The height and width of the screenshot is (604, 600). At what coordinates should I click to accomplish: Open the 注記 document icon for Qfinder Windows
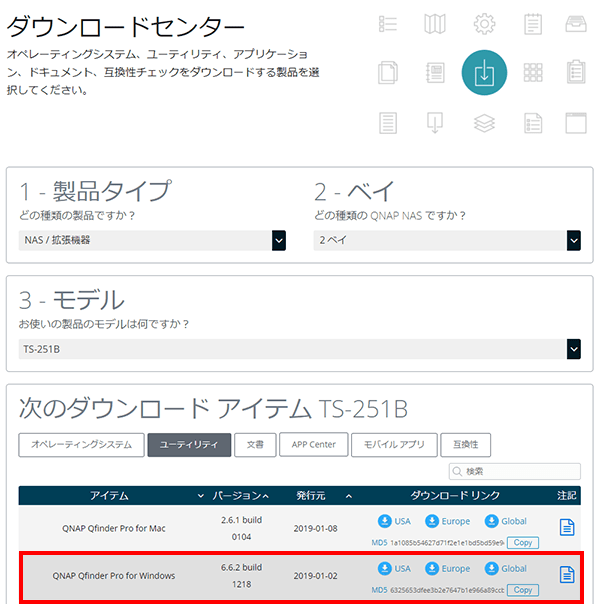(x=567, y=575)
